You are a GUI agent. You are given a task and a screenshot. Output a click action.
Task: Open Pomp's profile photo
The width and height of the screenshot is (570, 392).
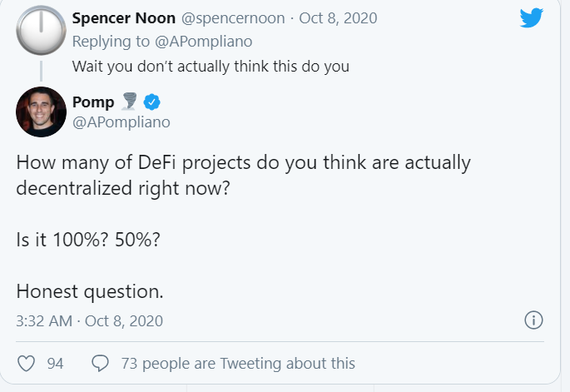coord(42,111)
